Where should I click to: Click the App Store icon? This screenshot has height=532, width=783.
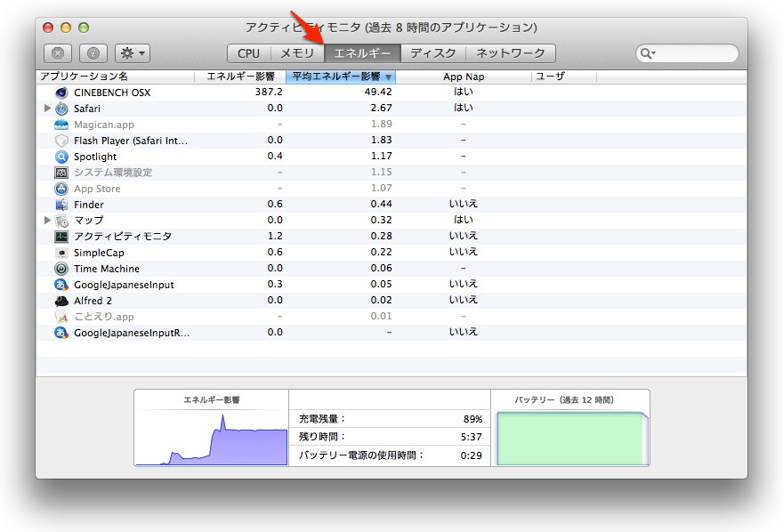tap(61, 189)
